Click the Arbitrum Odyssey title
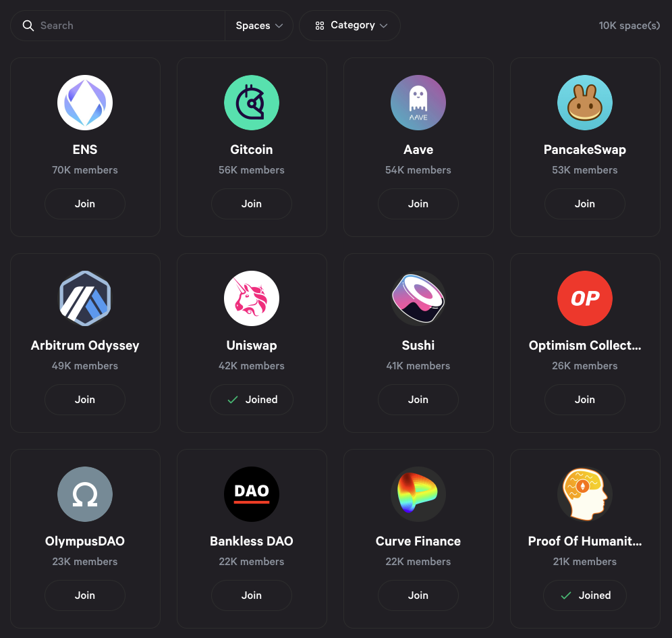The image size is (672, 638). click(85, 346)
